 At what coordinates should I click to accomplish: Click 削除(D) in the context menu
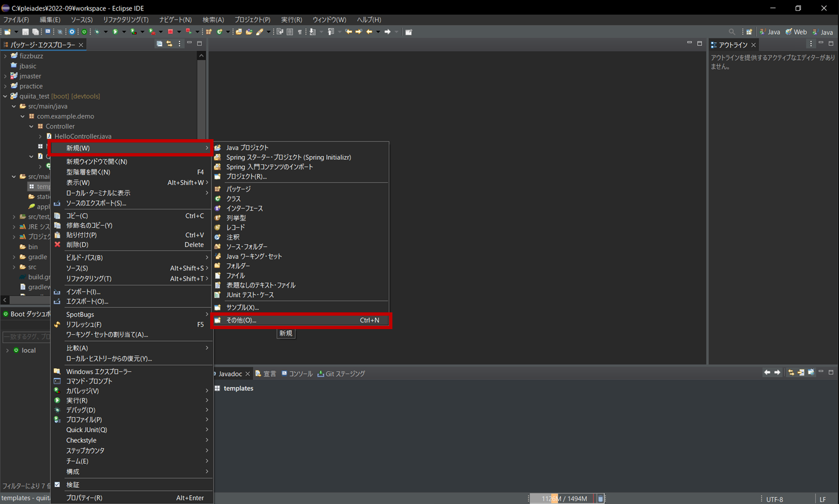(x=132, y=245)
